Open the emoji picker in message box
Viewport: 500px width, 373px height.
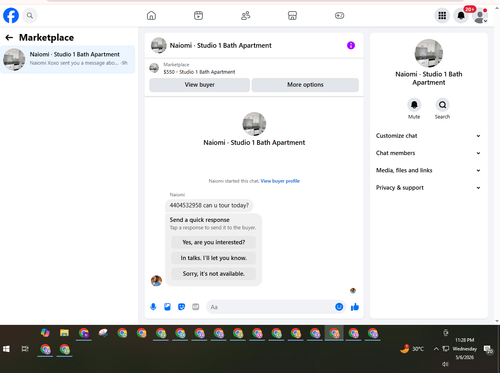339,307
